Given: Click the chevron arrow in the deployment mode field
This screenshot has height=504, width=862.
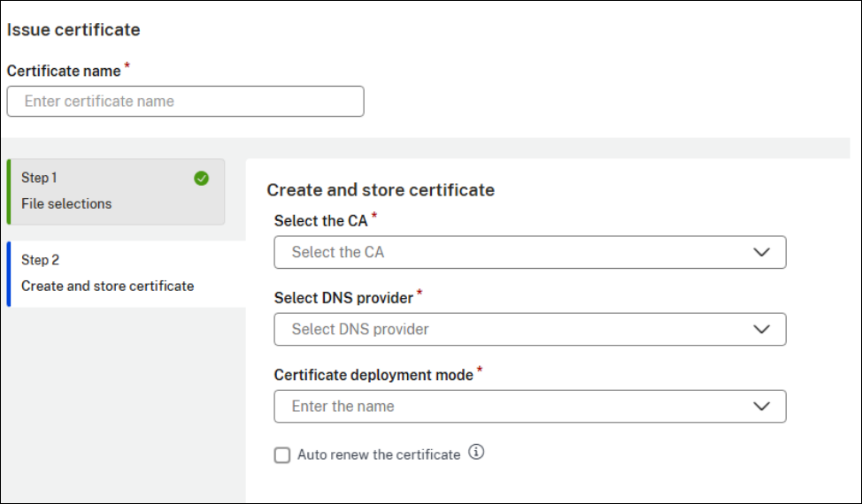Looking at the screenshot, I should (x=761, y=406).
